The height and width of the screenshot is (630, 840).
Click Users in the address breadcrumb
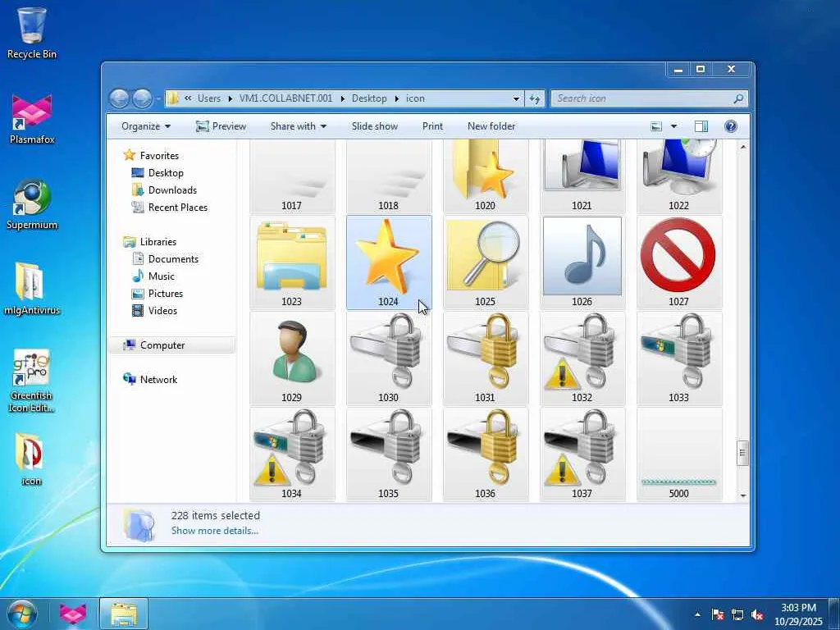click(209, 98)
